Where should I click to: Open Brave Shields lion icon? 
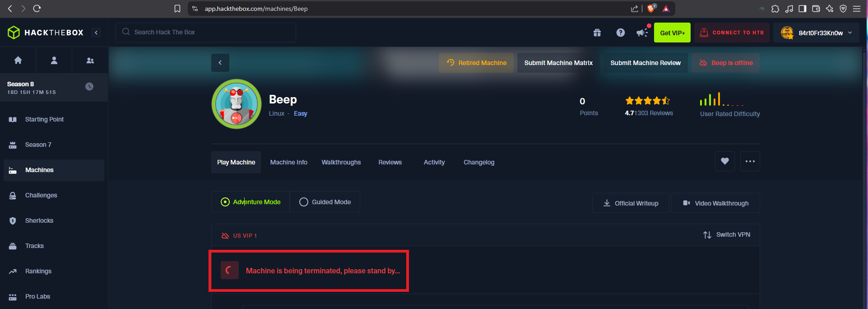651,8
